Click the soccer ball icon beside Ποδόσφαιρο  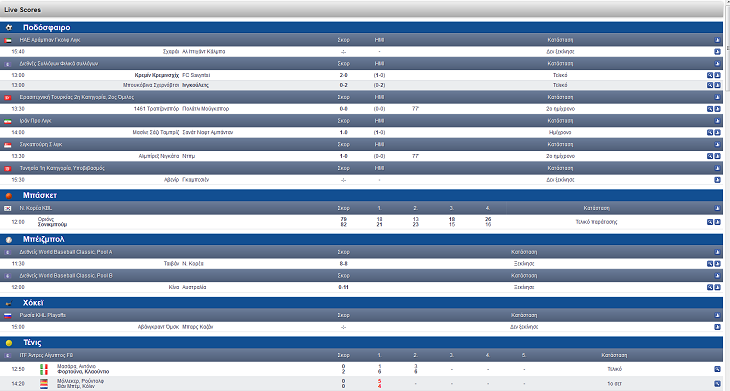[x=8, y=27]
